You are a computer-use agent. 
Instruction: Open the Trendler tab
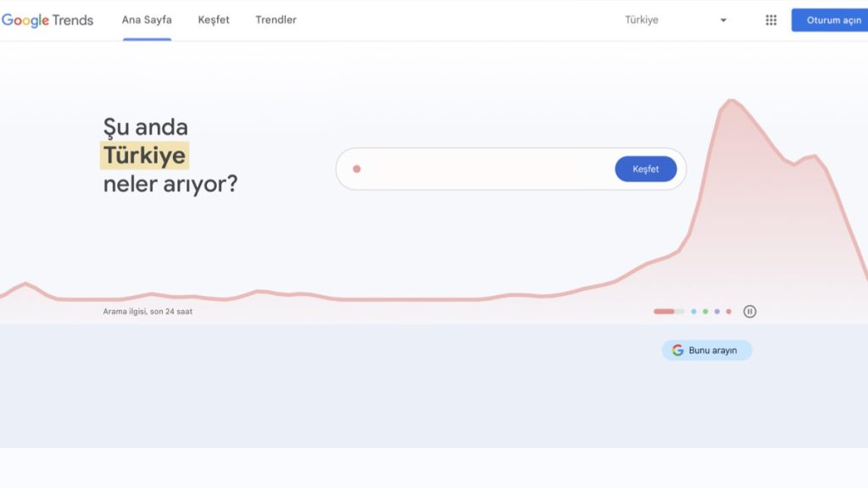275,20
